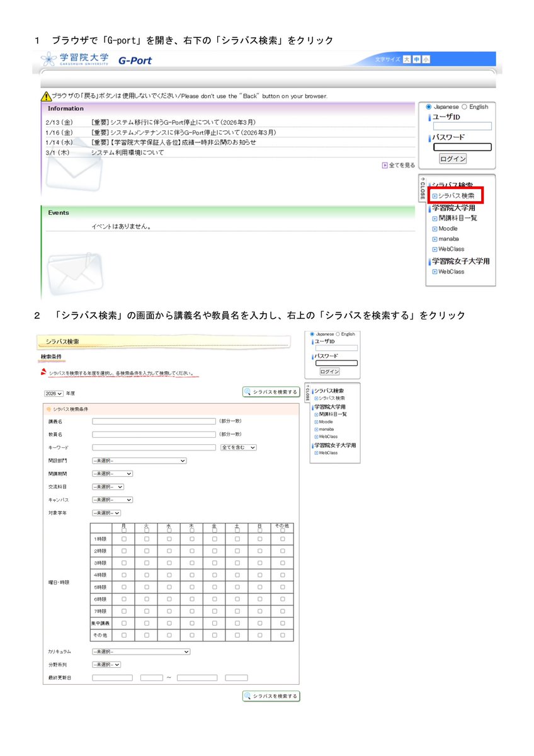Check 7時限 under 日
The height and width of the screenshot is (756, 534).
coord(260,610)
